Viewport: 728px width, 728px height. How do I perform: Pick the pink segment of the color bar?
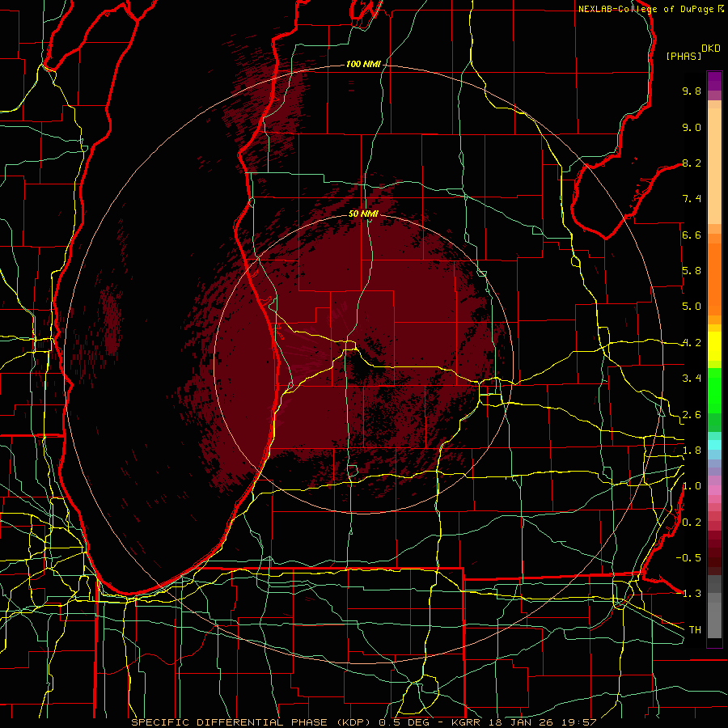714,490
